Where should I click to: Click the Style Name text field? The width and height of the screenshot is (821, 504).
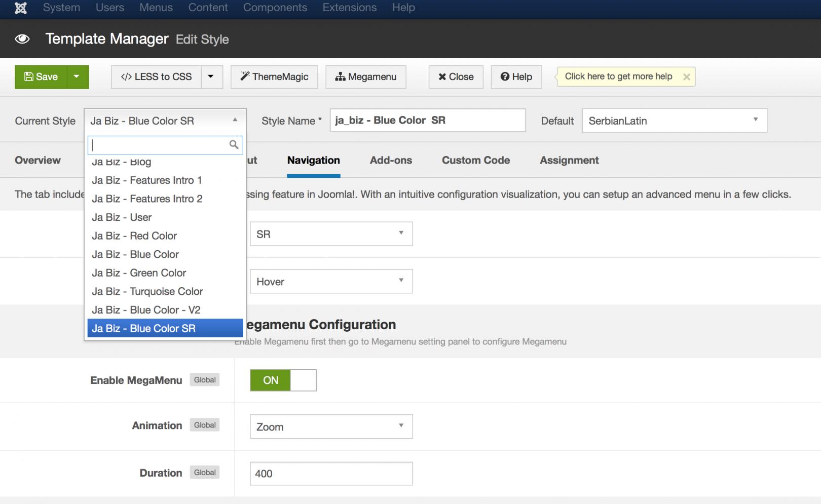428,121
